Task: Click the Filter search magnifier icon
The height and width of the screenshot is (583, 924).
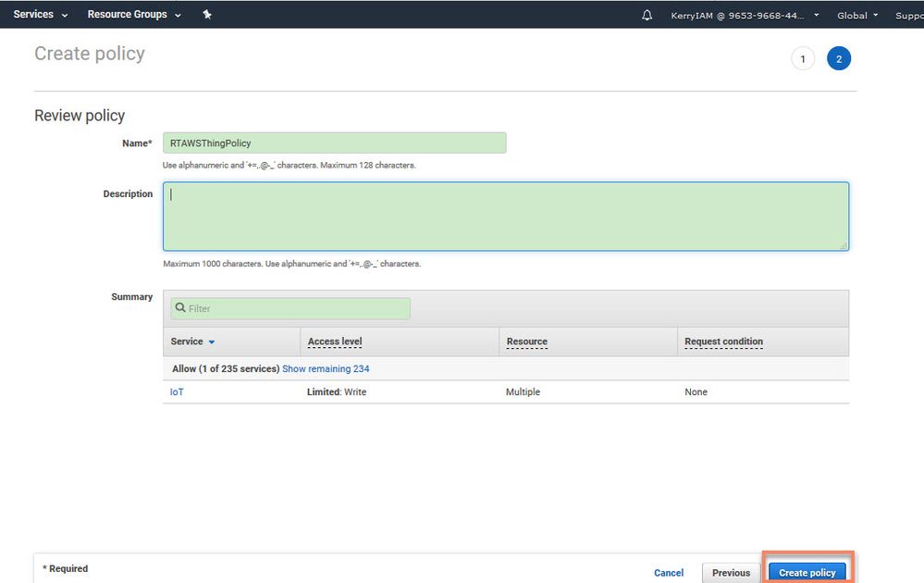Action: click(180, 308)
